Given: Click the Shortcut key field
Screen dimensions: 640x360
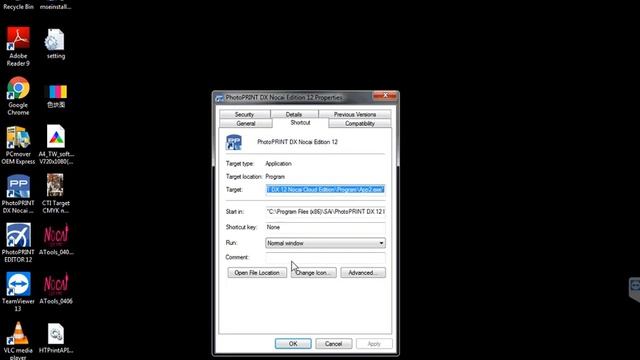Looking at the screenshot, I should 325,227.
